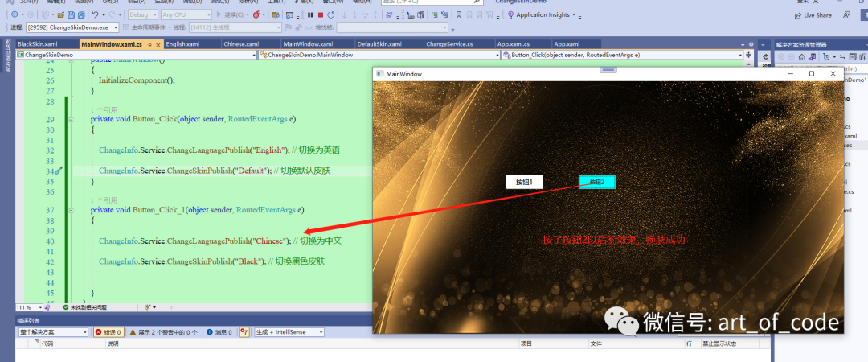The image size is (868, 362).
Task: Click the undo arrow icon
Action: [x=95, y=15]
